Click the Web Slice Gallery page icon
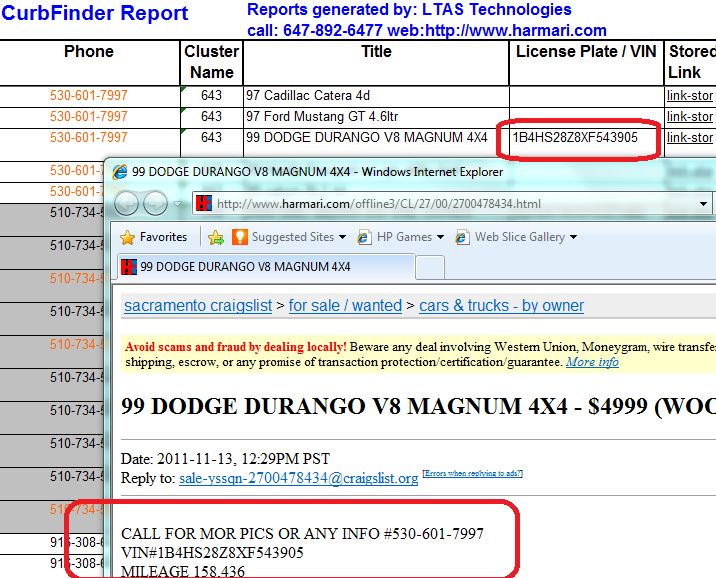This screenshot has width=716, height=578. point(462,237)
